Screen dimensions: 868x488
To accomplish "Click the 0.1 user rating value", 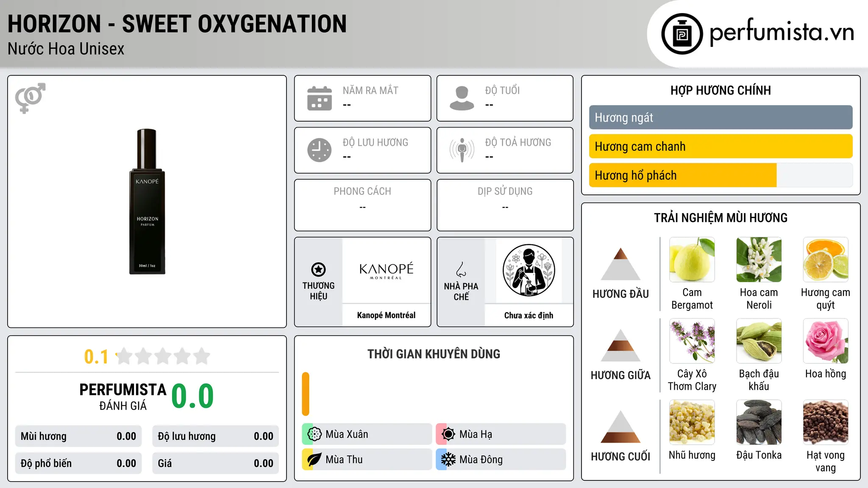I will click(96, 357).
